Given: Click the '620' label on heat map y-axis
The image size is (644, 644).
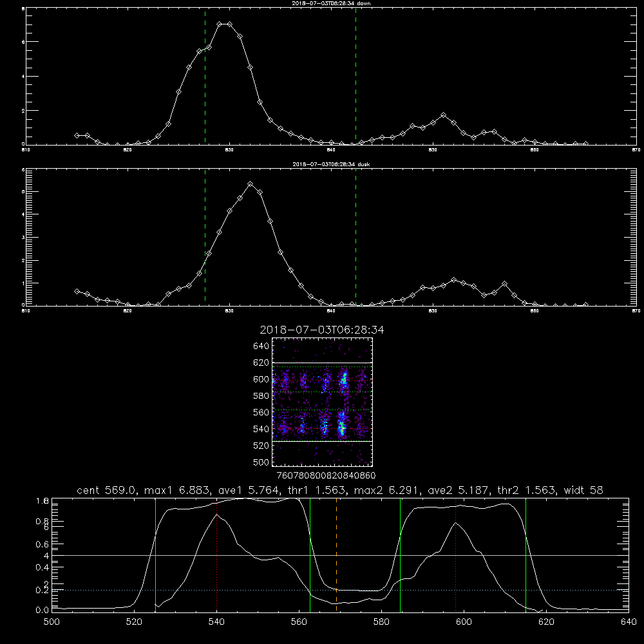Looking at the screenshot, I should point(261,363).
